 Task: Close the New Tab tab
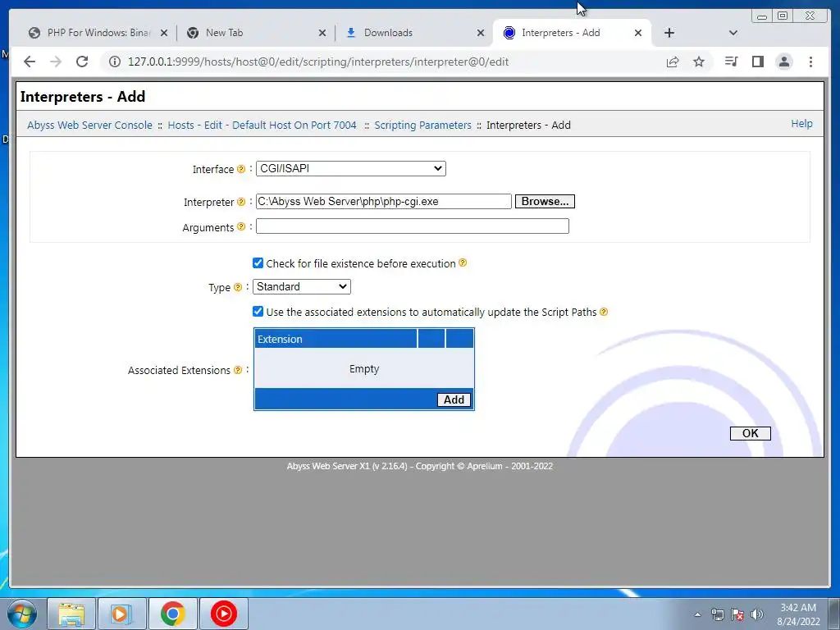[322, 33]
